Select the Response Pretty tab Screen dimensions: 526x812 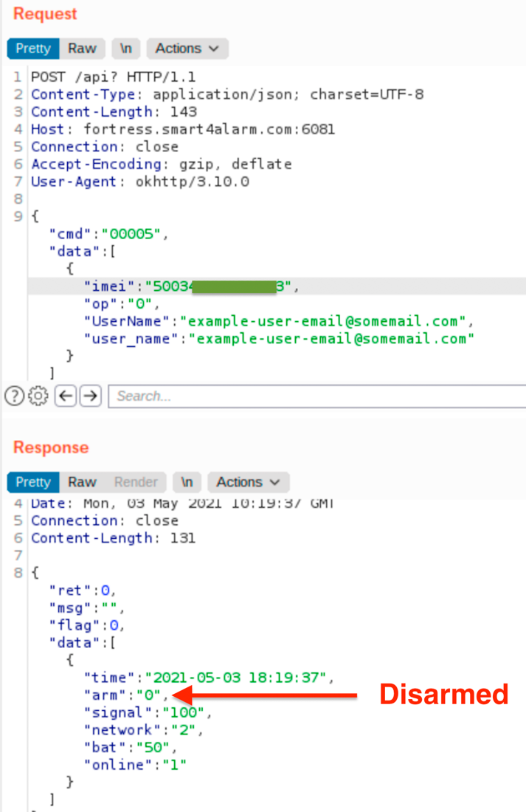32,482
